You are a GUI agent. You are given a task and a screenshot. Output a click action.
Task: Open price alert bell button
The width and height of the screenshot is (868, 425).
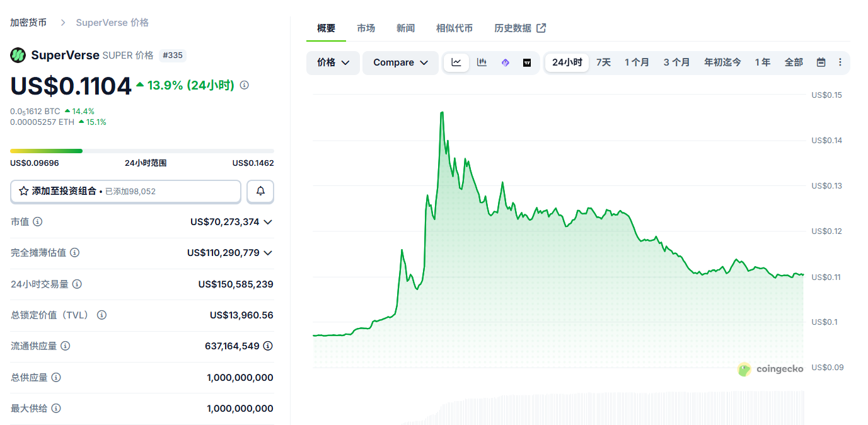tap(260, 191)
